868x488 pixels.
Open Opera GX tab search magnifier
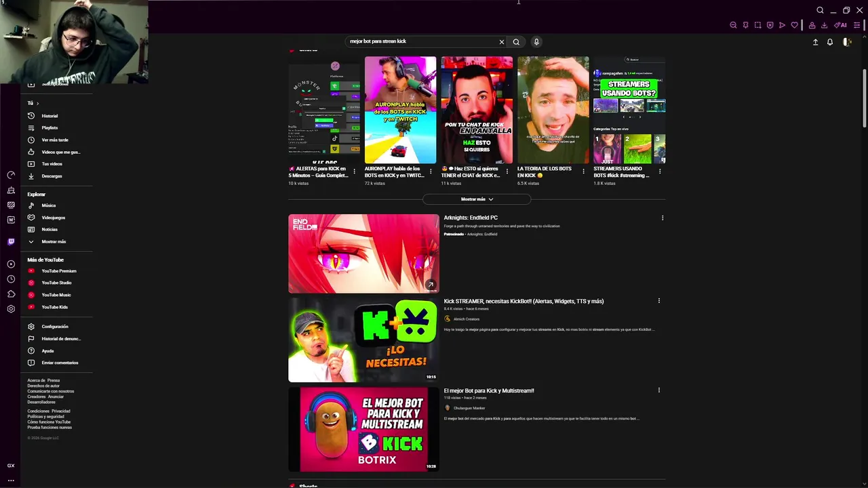tap(820, 10)
